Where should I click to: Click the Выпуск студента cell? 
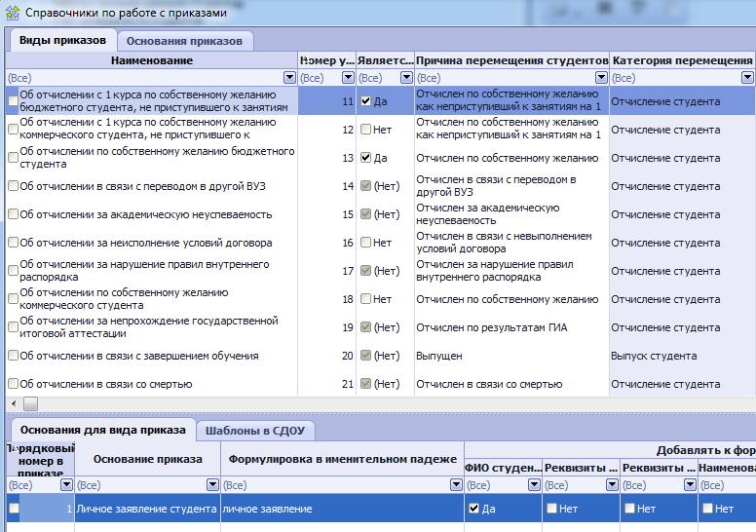682,356
